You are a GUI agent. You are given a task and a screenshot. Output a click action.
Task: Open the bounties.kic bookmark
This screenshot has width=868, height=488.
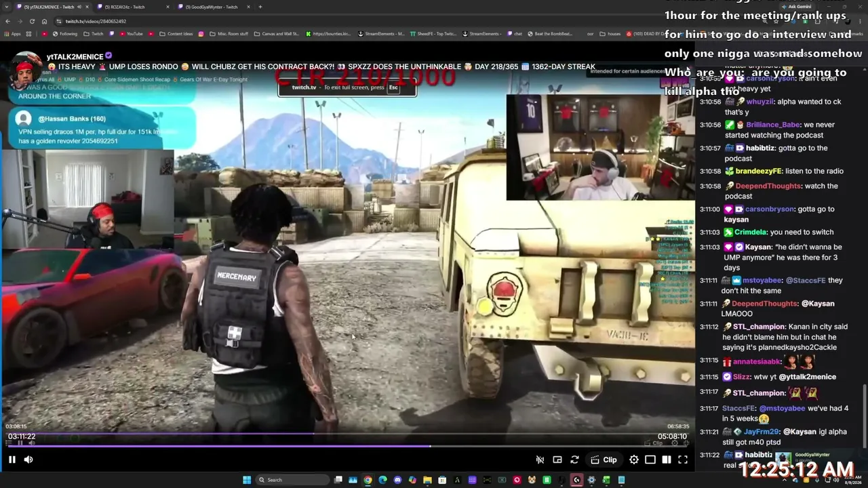click(328, 34)
